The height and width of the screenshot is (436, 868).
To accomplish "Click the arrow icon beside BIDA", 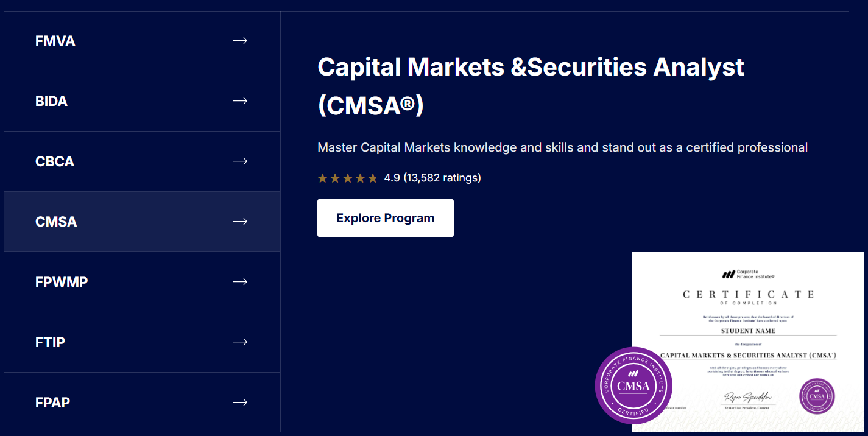I will (240, 101).
